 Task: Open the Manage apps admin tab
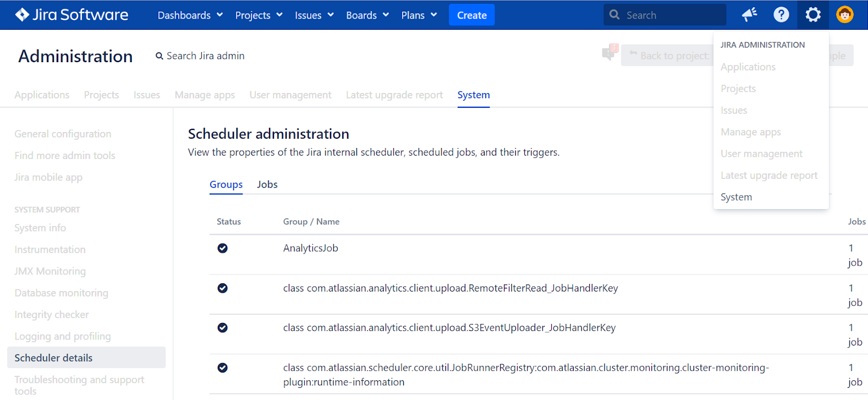pyautogui.click(x=205, y=95)
